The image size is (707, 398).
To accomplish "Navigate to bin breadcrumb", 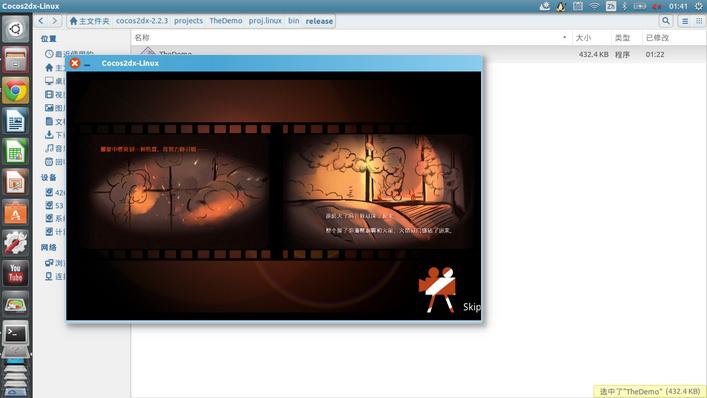I will tap(294, 21).
